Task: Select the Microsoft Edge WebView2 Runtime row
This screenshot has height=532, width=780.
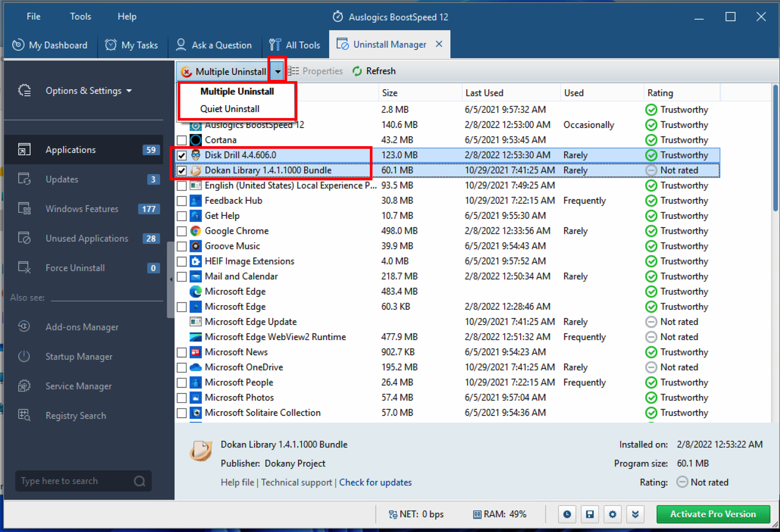Action: pos(448,337)
